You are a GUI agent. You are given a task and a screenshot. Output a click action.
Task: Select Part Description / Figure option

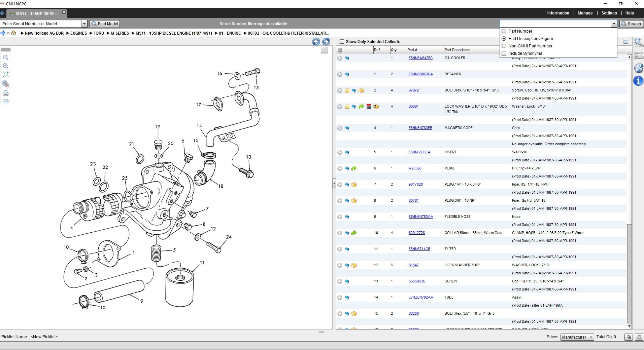504,38
